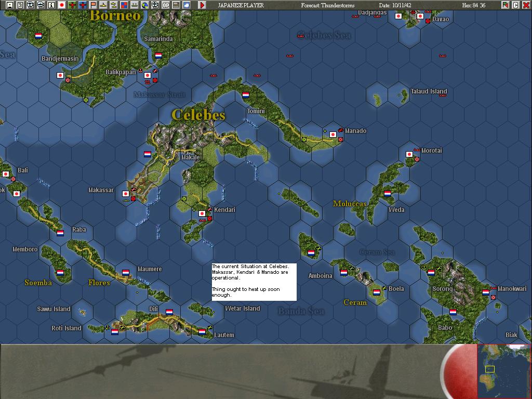532x399 pixels.
Task: Select the Dutch base flag at Manokwari
Action: click(x=486, y=292)
